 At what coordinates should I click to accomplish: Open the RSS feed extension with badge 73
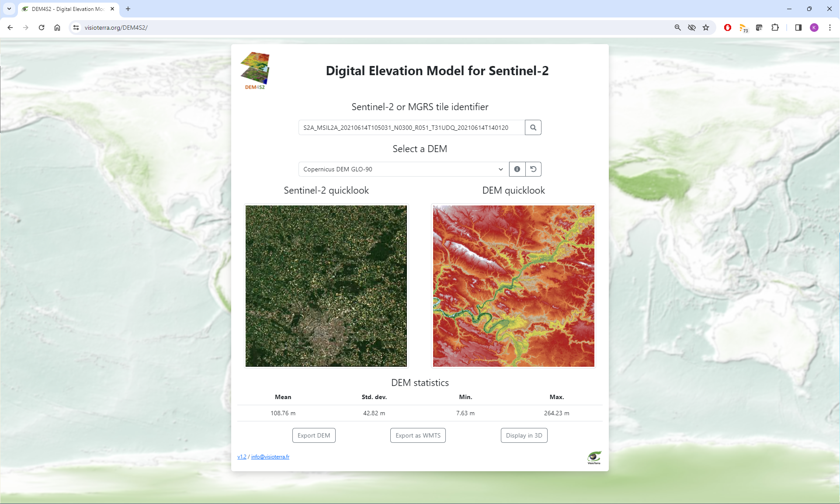743,28
